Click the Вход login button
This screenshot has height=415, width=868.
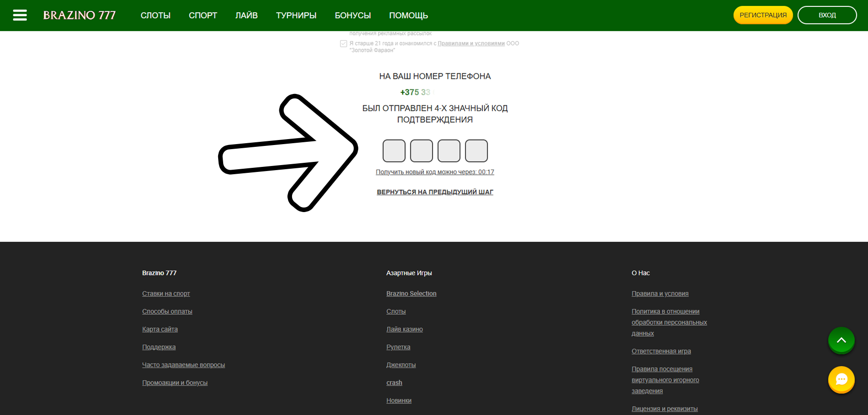(826, 15)
